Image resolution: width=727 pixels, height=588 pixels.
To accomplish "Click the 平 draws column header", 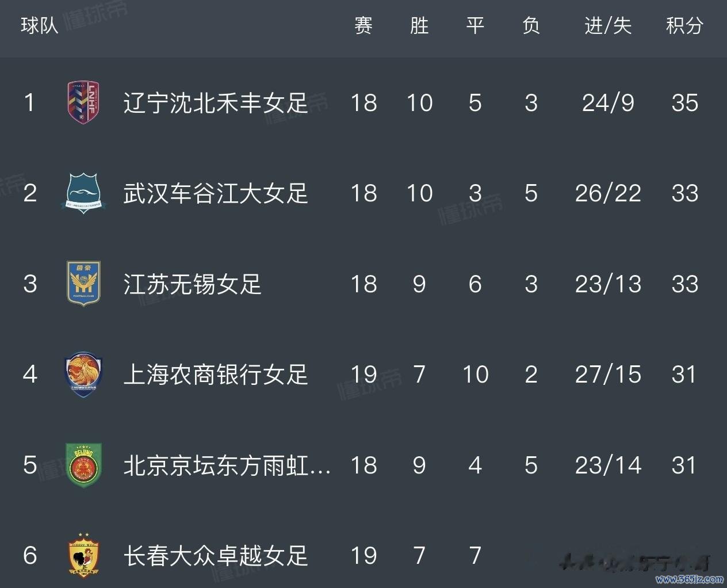I will 475,26.
